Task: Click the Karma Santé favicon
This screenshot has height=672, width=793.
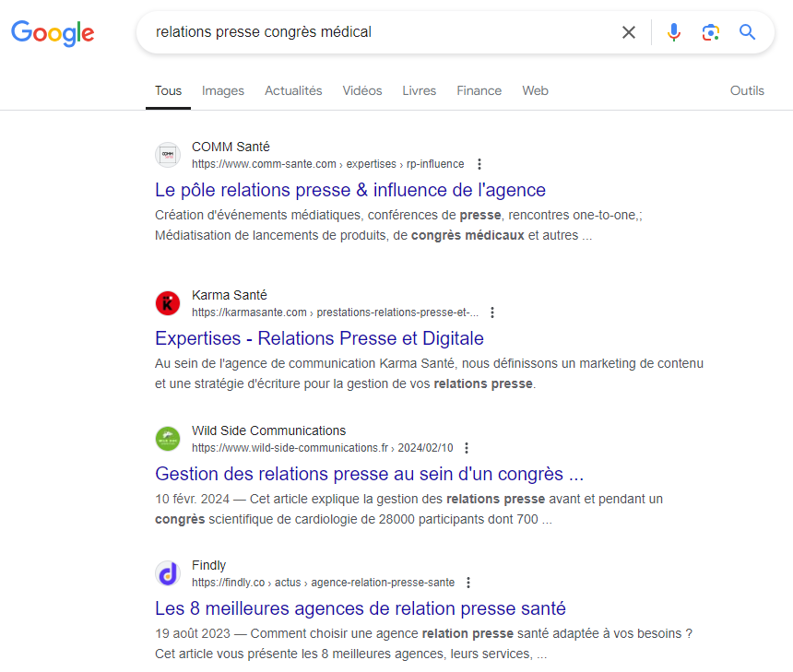Action: click(168, 303)
